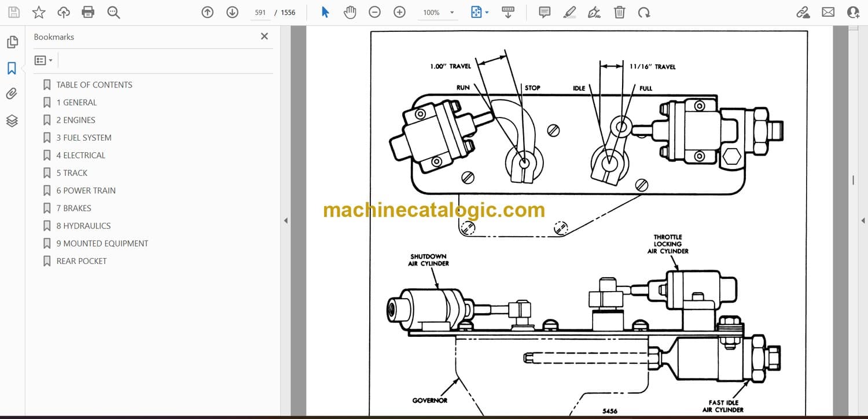Toggle the Attachments paperclip panel

[12, 94]
